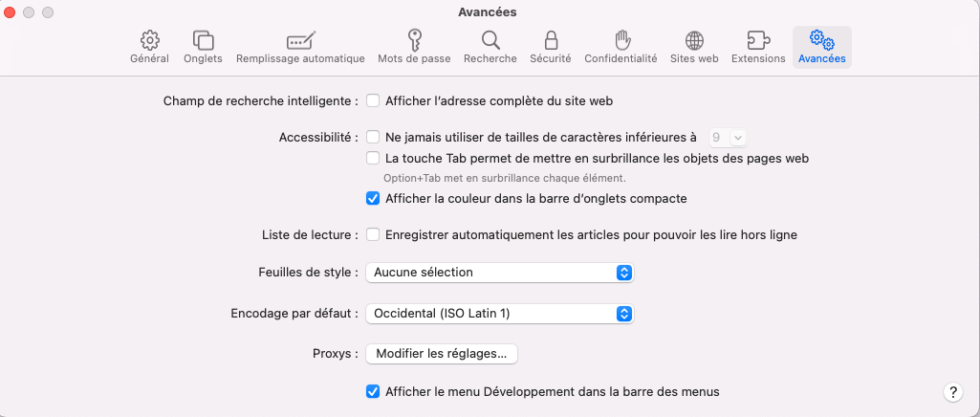Viewport: 980px width, 417px height.
Task: Toggle minimum font size checkbox
Action: [x=374, y=138]
